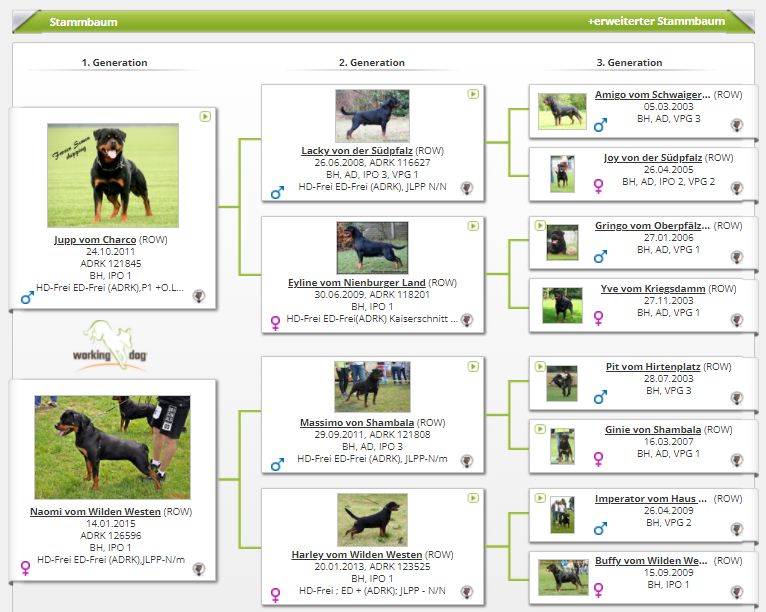Click the Imperator vom Haus thumbnail photo
The image size is (766, 612).
point(563,515)
